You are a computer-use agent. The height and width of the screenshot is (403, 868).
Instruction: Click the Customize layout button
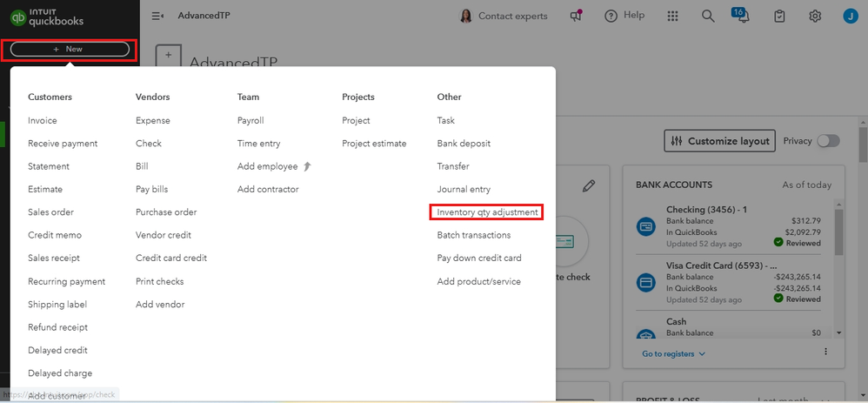coord(720,141)
